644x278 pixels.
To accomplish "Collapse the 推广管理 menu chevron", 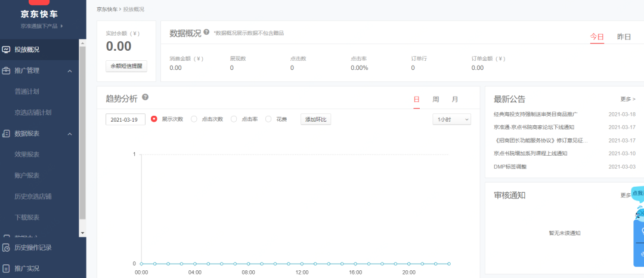I will (70, 71).
